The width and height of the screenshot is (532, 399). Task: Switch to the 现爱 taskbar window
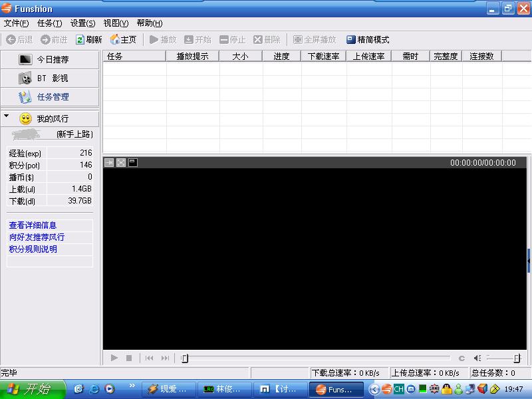point(169,389)
